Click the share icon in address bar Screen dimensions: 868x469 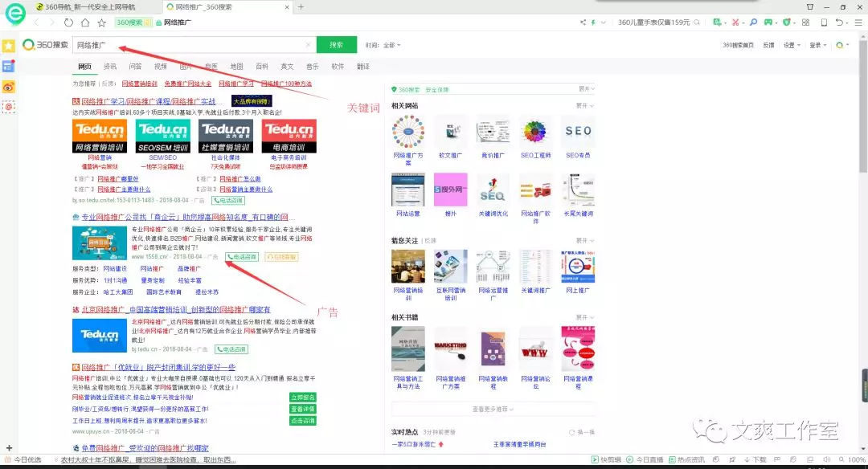coord(583,22)
